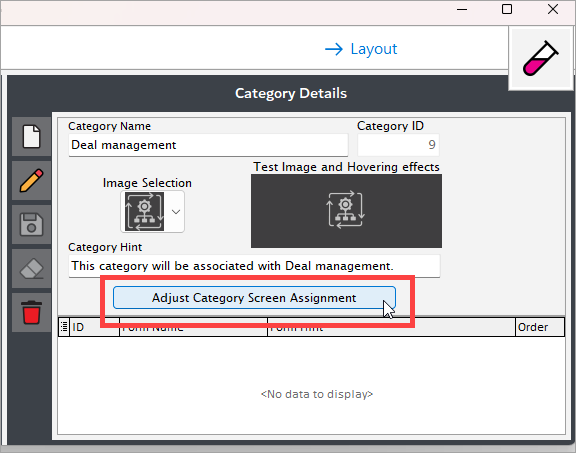This screenshot has width=576, height=453.
Task: Click the red trash delete icon
Action: coord(32,313)
